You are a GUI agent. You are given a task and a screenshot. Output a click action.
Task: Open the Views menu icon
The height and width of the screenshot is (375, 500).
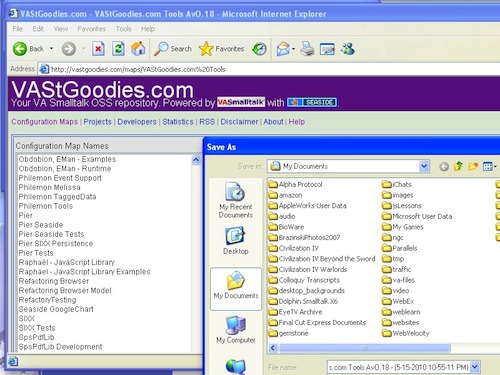pyautogui.click(x=489, y=166)
